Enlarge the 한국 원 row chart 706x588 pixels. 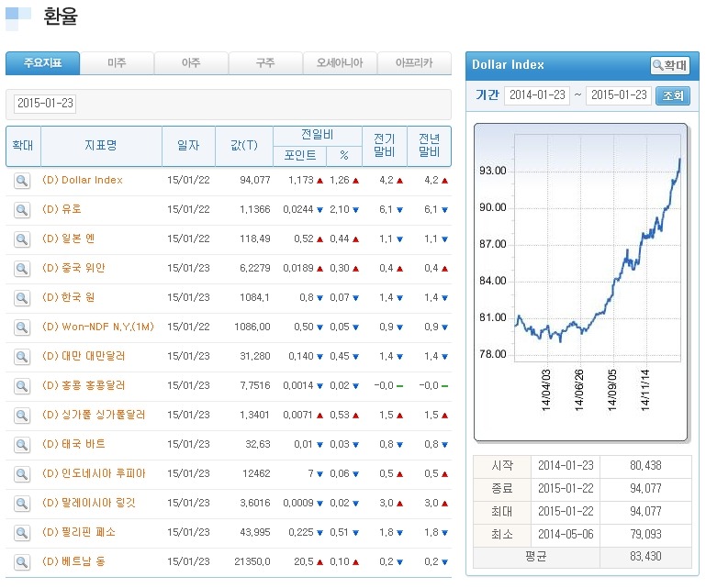tap(22, 298)
